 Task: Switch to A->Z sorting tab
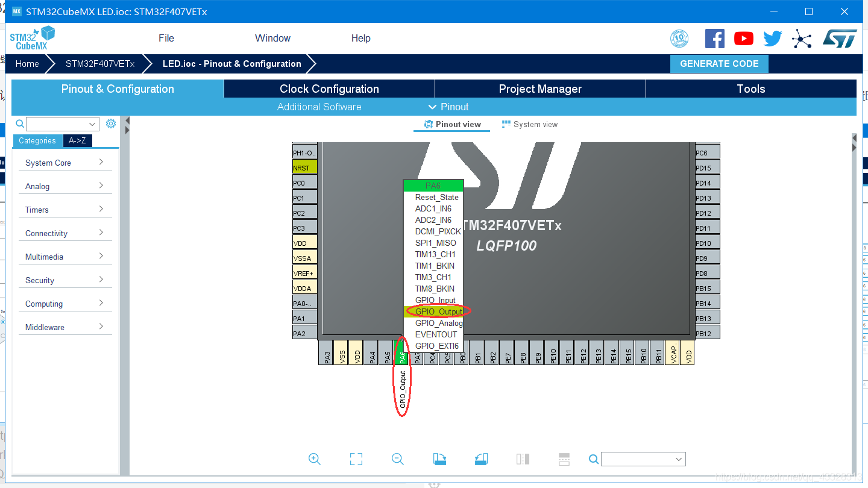pos(77,141)
